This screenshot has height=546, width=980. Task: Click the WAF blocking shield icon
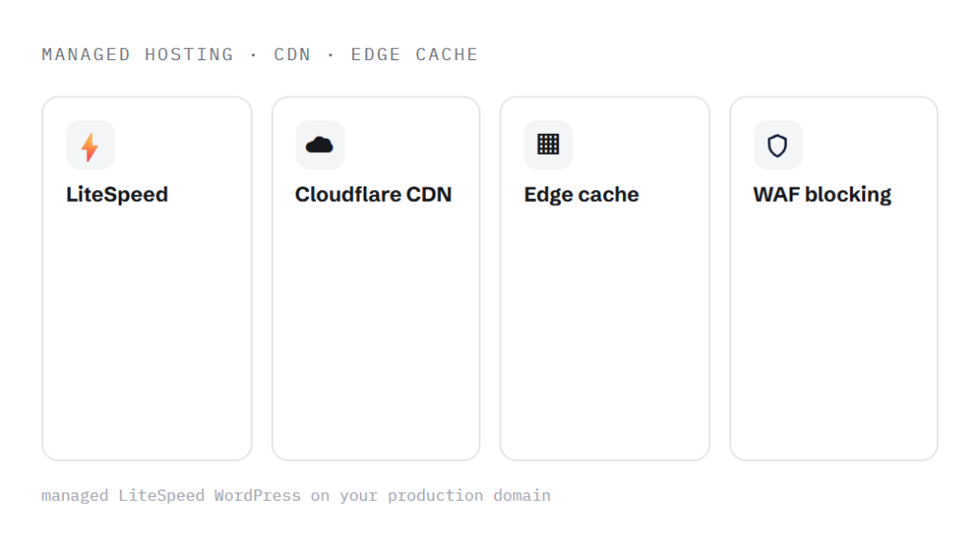[x=777, y=145]
